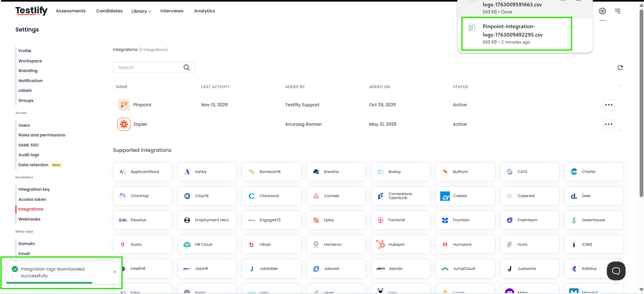Go to Analytics in top navigation

coord(204,11)
